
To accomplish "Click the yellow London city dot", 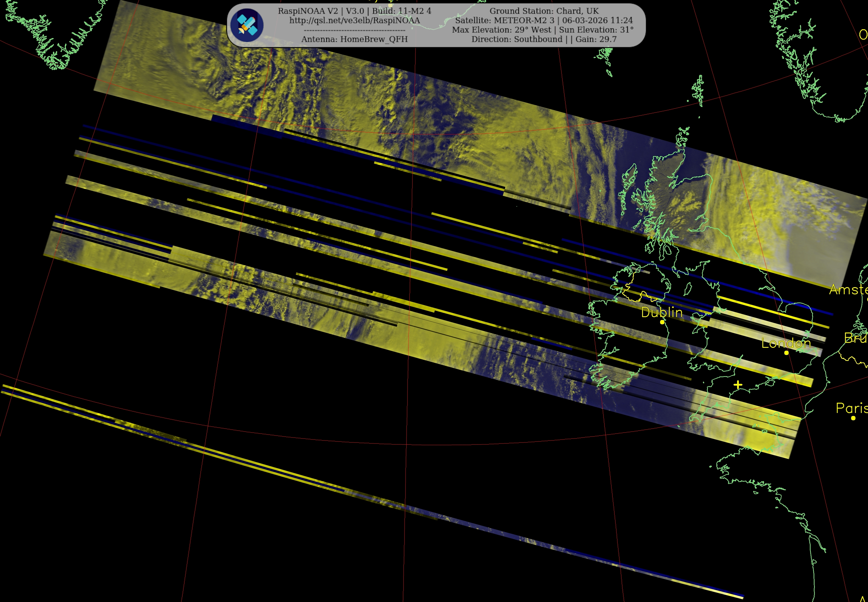I will [787, 353].
